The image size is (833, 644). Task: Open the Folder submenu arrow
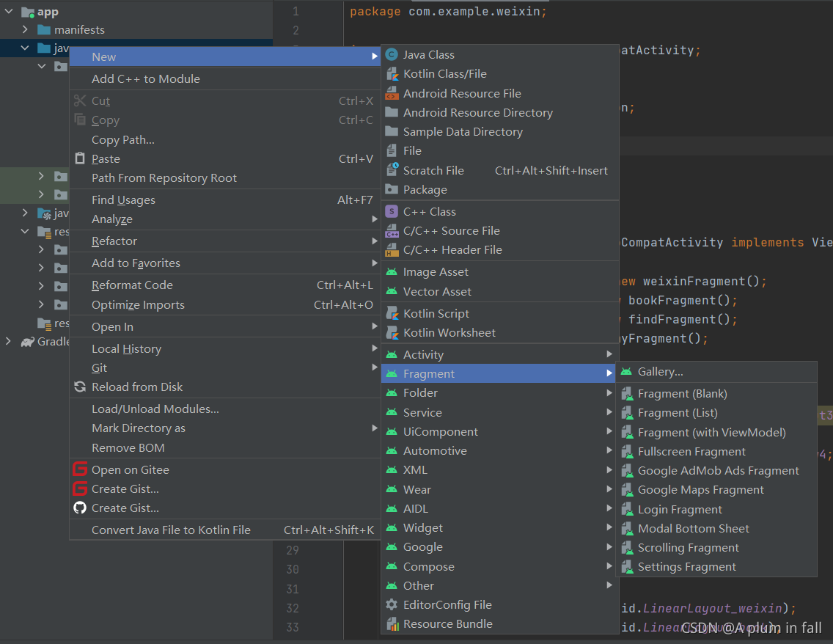[609, 392]
